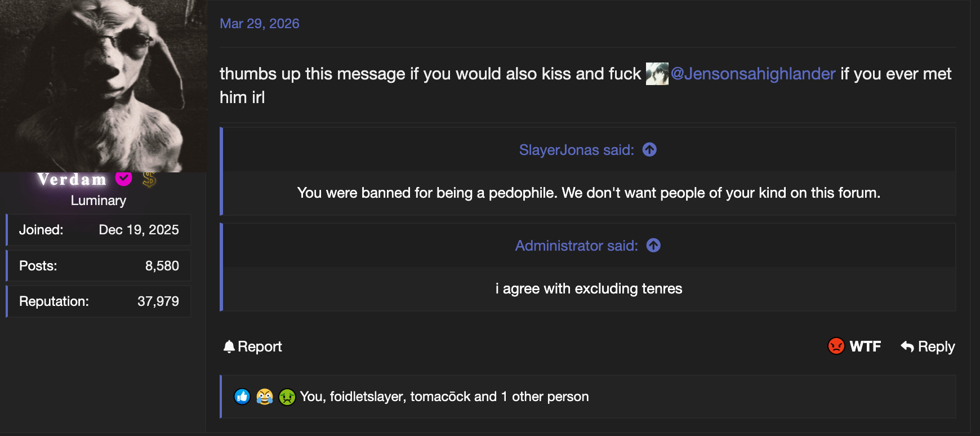The image size is (980, 436).
Task: Jump to Administrator's quoted post via arrow
Action: (x=653, y=245)
